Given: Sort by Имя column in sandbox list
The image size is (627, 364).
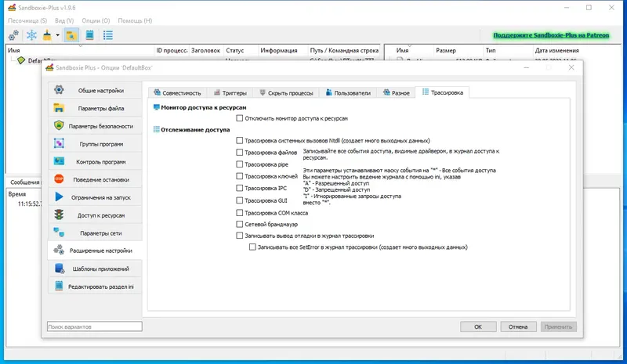Looking at the screenshot, I should [80, 50].
